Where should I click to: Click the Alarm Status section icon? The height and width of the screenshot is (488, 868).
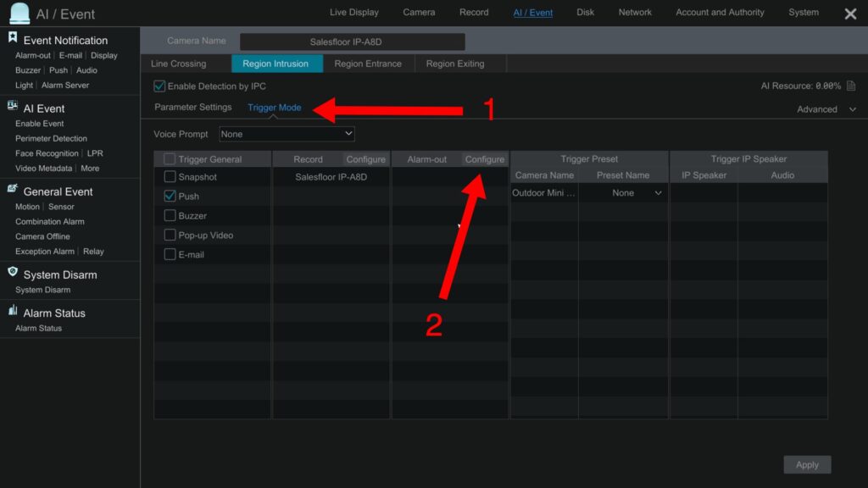13,310
